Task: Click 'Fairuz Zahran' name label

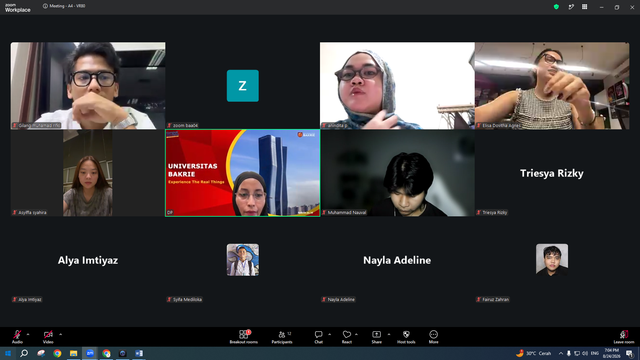Action: click(x=493, y=300)
